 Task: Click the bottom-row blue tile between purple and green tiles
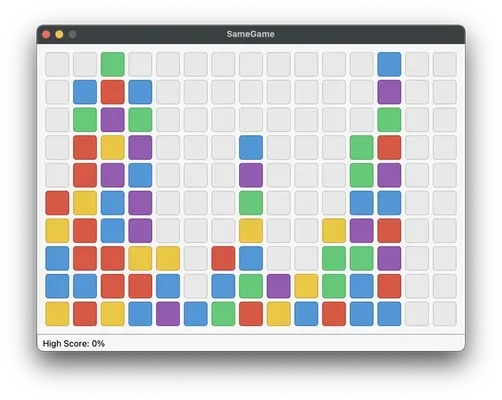[196, 314]
